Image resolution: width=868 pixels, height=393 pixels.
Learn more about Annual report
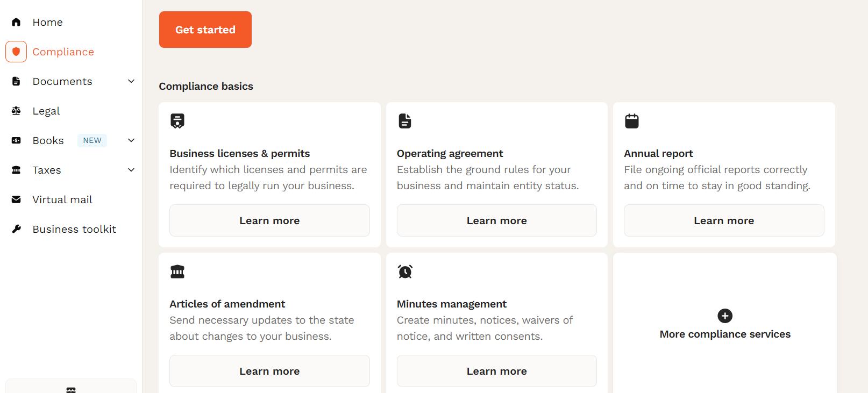tap(724, 220)
